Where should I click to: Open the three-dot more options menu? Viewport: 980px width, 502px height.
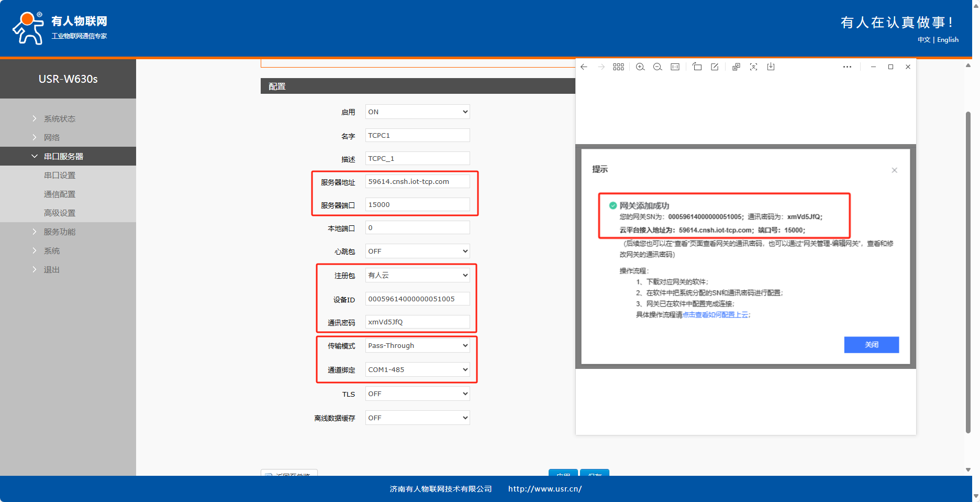coord(847,67)
